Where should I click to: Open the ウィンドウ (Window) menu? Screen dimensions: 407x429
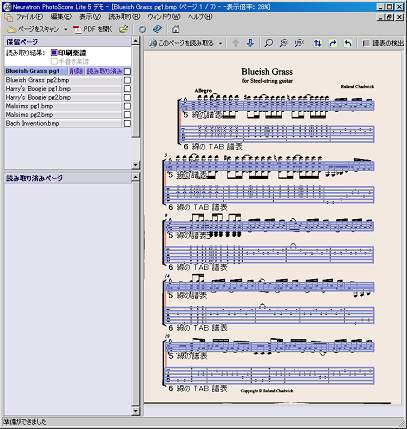(x=164, y=17)
